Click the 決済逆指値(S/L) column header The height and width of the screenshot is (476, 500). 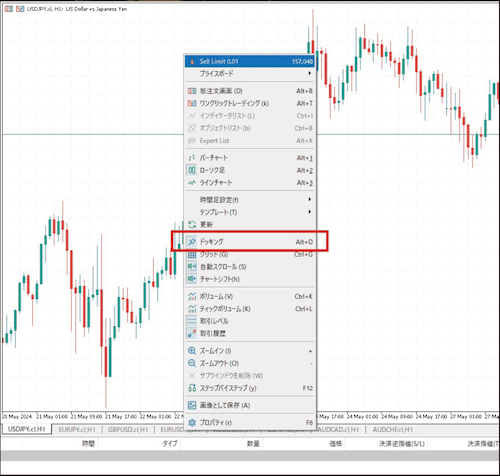pos(402,444)
